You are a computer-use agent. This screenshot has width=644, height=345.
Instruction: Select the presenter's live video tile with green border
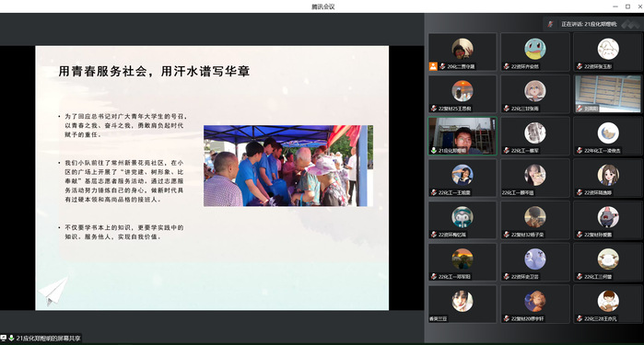click(463, 136)
